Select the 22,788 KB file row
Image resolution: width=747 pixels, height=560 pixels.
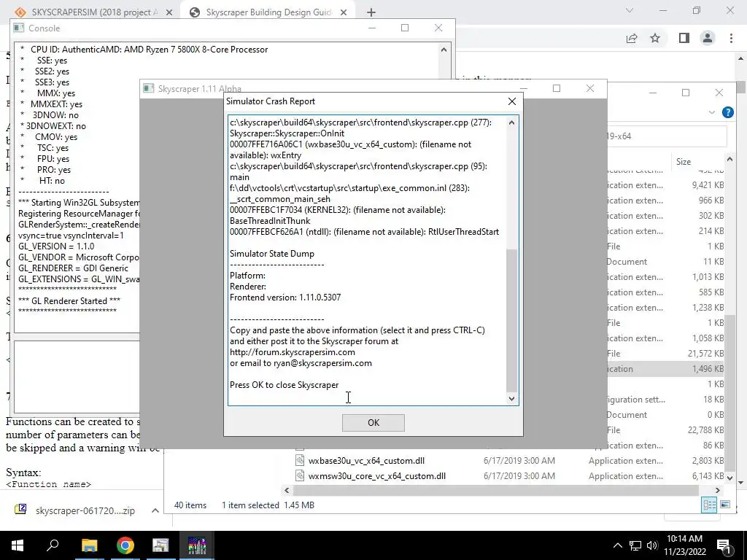(665, 430)
